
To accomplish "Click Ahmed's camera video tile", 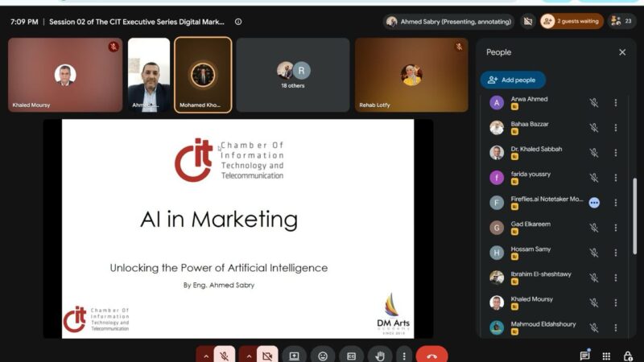I will coord(149,75).
